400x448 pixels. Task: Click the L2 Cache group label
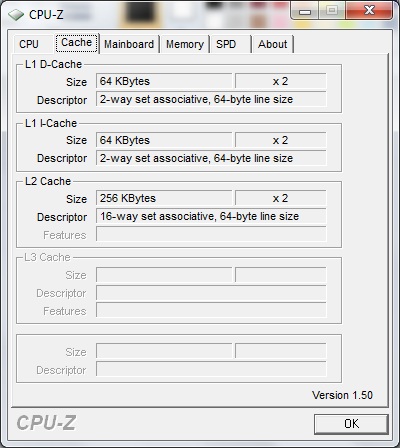click(48, 181)
